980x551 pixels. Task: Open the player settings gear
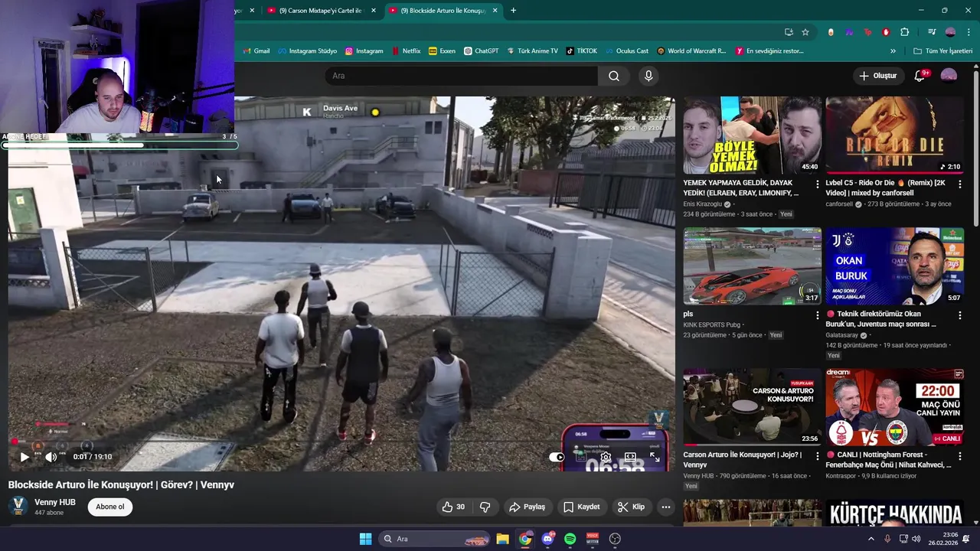tap(606, 457)
